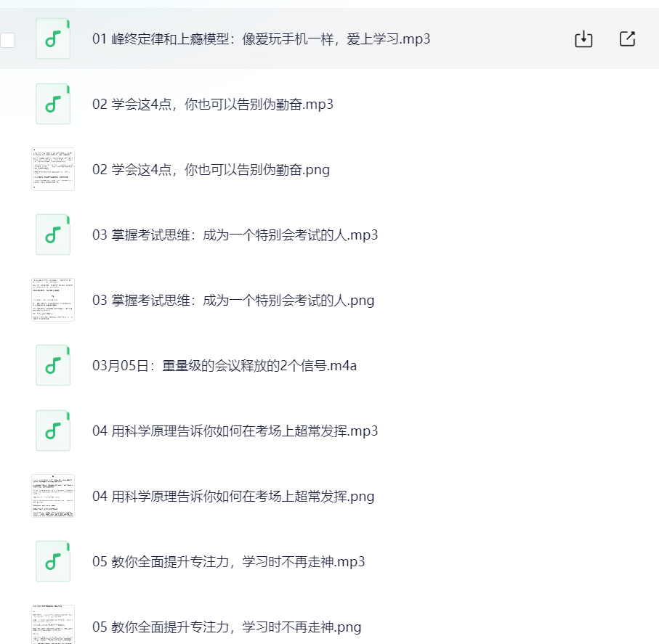The image size is (659, 644).
Task: Select file name 05 教你全面提升专注力，学习时不再走神.png
Action: 227,627
